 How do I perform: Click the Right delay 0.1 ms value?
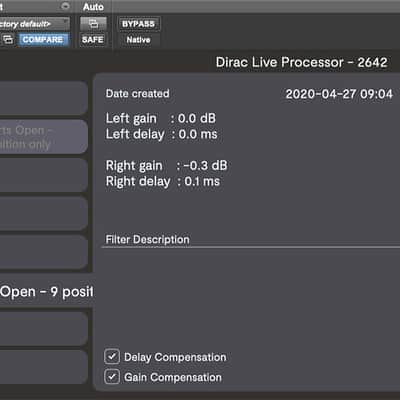click(x=202, y=181)
